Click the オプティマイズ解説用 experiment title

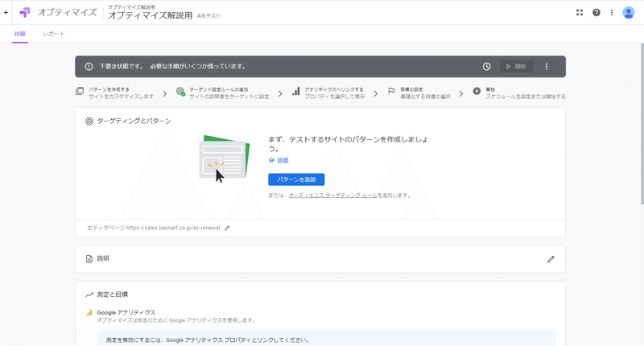click(151, 15)
